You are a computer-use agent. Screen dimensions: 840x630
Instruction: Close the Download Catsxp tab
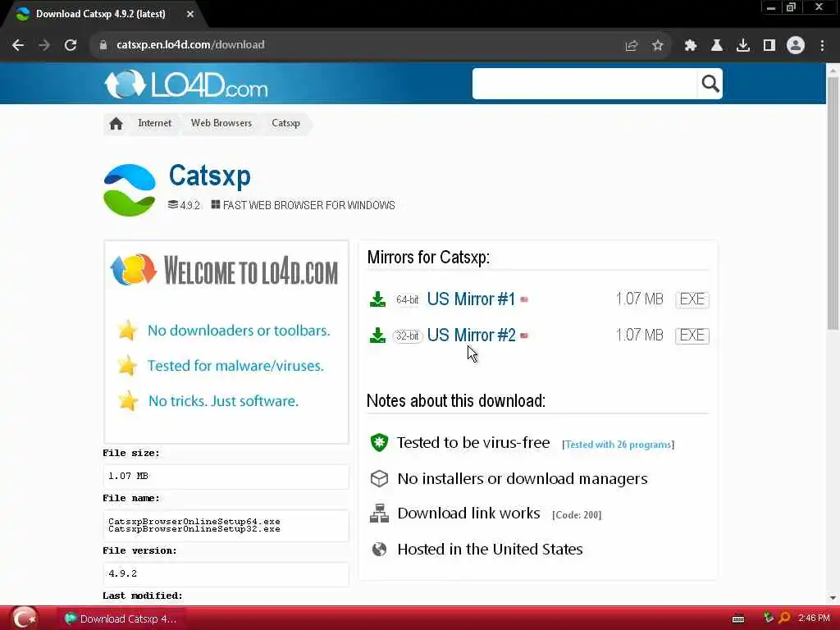tap(190, 15)
